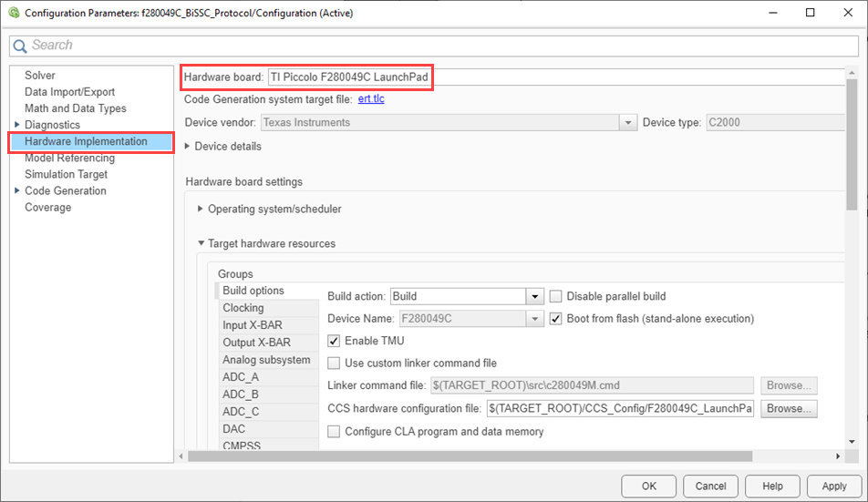Select ADC_B group
Screen dimensions: 868x502
point(268,394)
